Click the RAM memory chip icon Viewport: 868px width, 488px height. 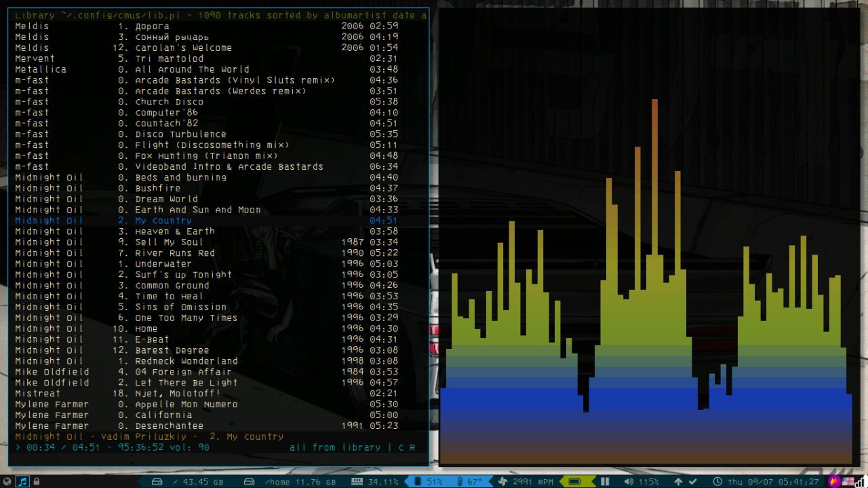(x=357, y=481)
